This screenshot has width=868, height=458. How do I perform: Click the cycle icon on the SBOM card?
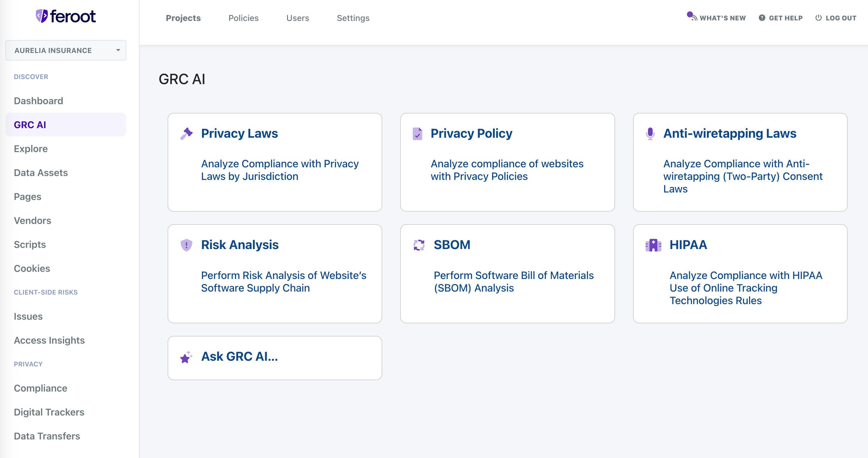click(x=419, y=245)
